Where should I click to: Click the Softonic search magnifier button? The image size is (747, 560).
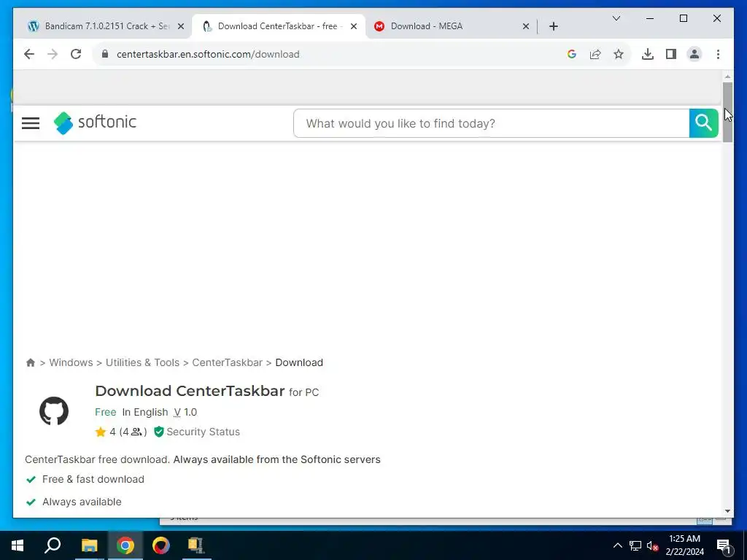(704, 123)
